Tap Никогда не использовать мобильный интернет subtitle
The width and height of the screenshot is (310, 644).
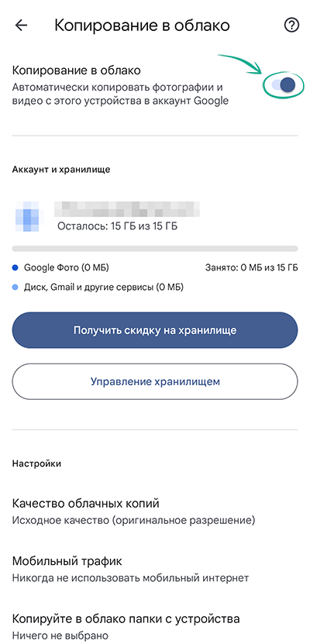pyautogui.click(x=130, y=578)
